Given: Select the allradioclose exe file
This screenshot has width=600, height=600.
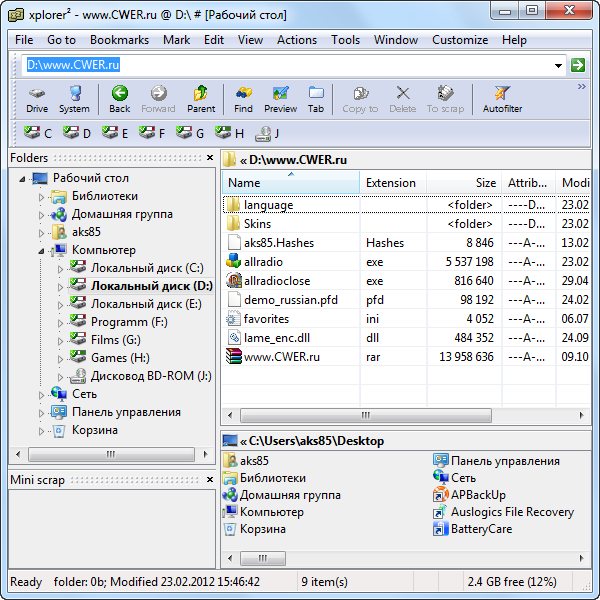Looking at the screenshot, I should pos(277,281).
